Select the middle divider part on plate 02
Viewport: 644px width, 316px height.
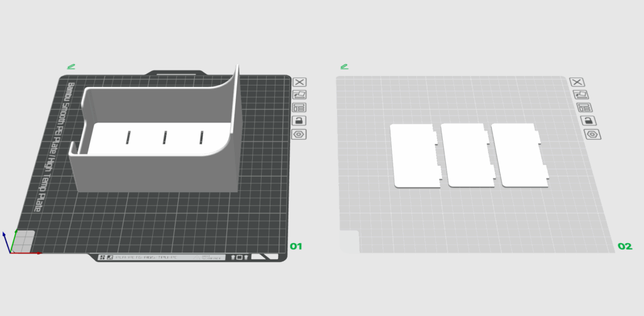coord(464,155)
